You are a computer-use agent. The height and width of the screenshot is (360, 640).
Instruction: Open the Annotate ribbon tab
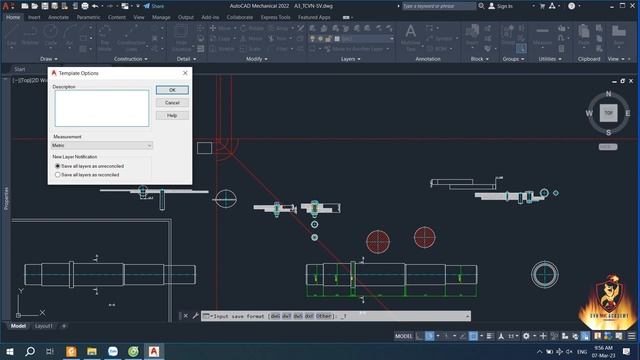pyautogui.click(x=58, y=18)
